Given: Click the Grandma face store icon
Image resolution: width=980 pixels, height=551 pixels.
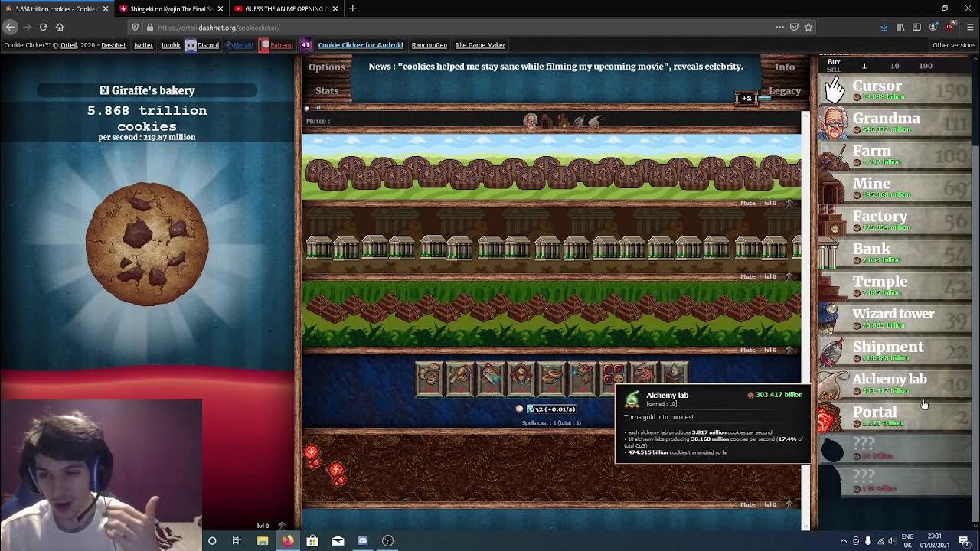Looking at the screenshot, I should (x=835, y=123).
